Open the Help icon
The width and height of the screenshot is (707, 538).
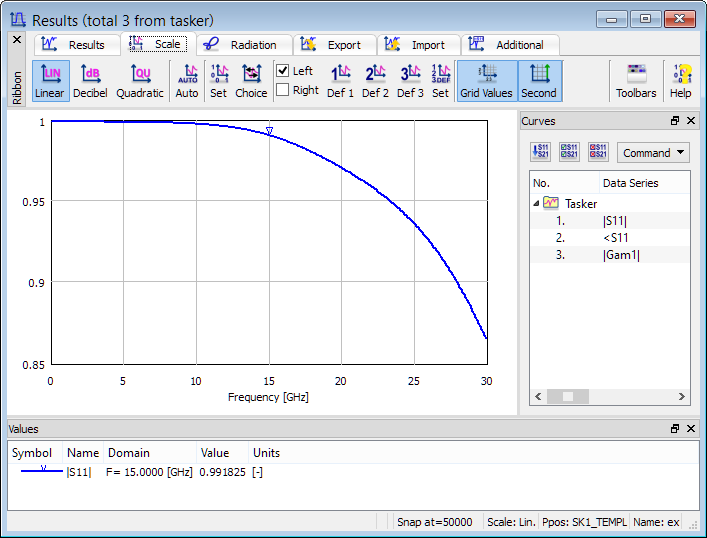tap(680, 80)
